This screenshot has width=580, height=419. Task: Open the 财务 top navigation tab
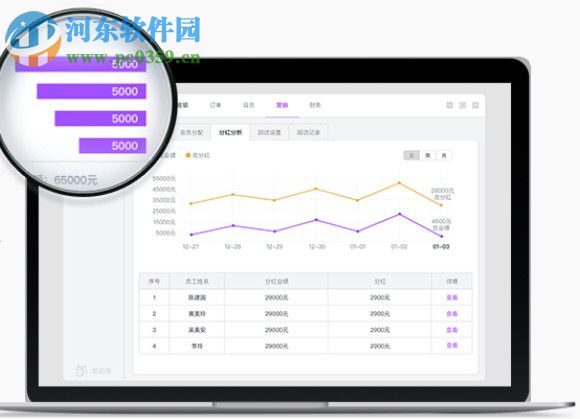[315, 105]
